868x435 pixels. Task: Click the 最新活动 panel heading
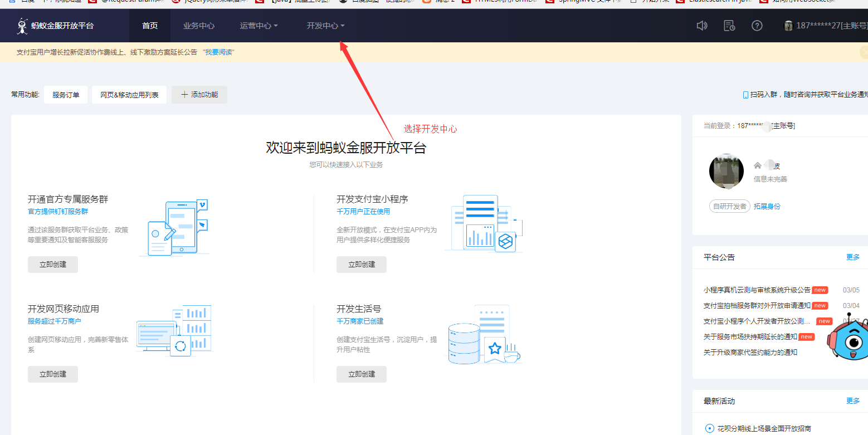pyautogui.click(x=719, y=401)
